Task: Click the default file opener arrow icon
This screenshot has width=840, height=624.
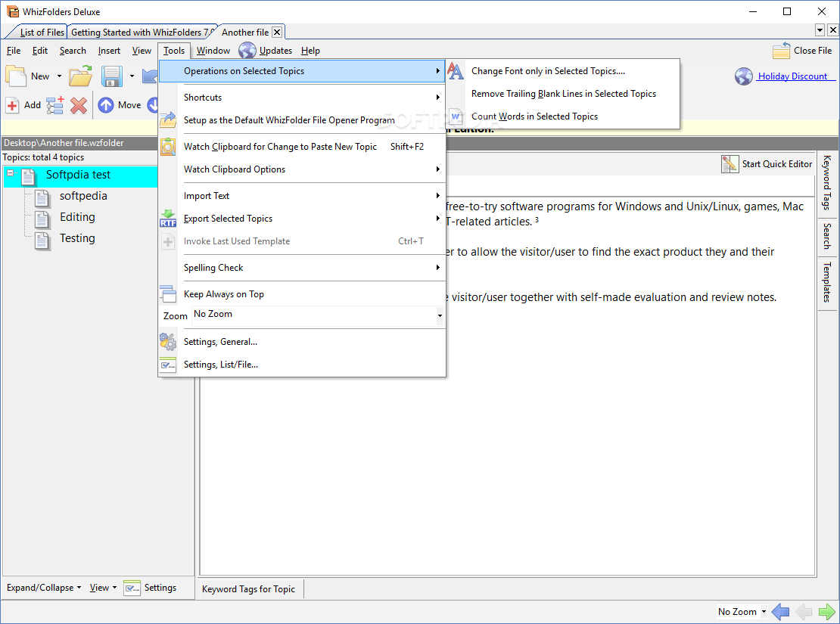Action: tap(168, 120)
